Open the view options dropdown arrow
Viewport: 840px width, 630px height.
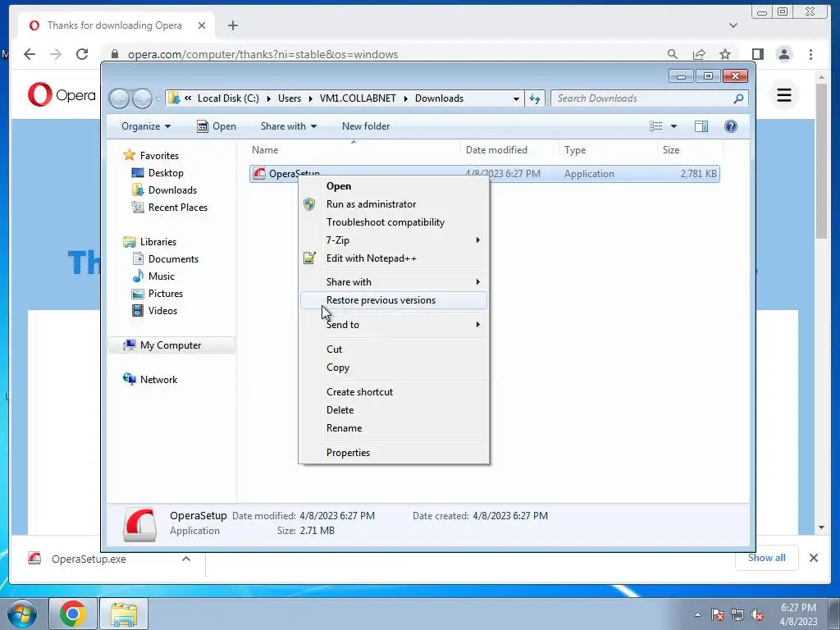[674, 126]
